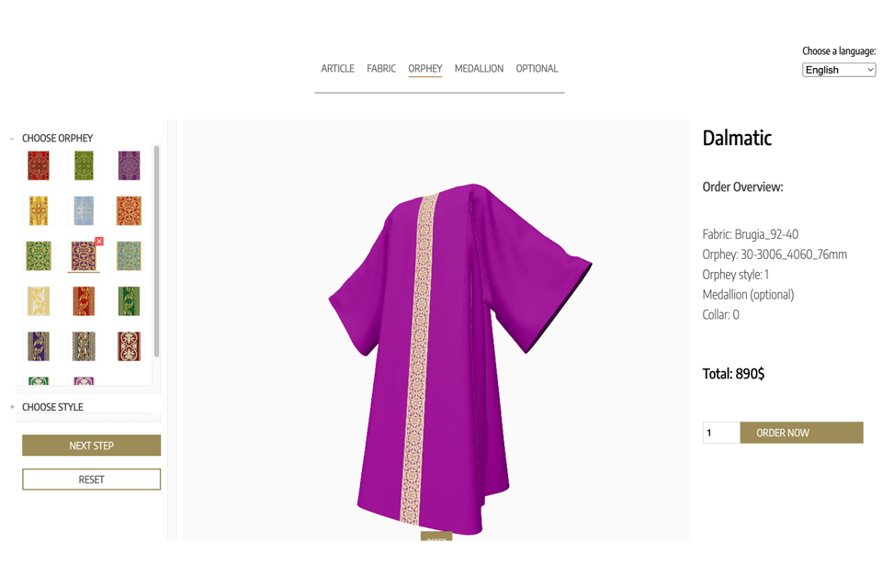
Task: Select the red orphrey pattern swatch
Action: point(39,165)
